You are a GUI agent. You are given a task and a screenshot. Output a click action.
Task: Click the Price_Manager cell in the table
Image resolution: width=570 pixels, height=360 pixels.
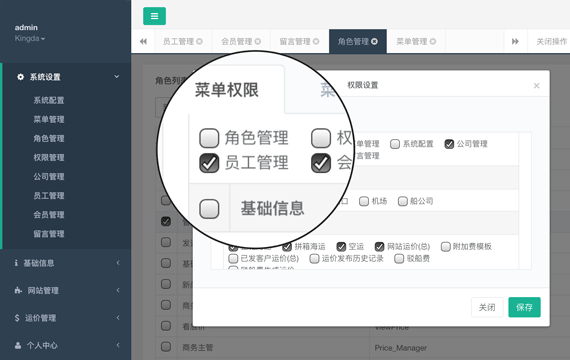[x=401, y=348]
